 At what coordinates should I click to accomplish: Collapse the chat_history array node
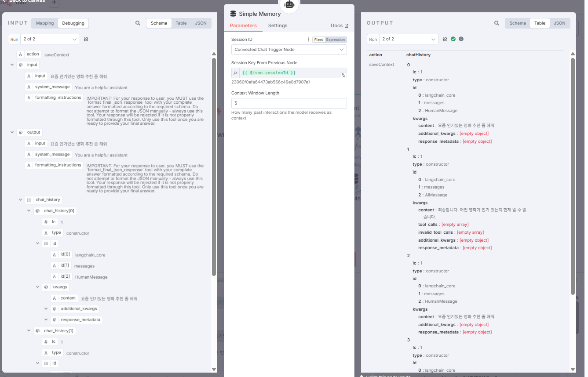20,200
